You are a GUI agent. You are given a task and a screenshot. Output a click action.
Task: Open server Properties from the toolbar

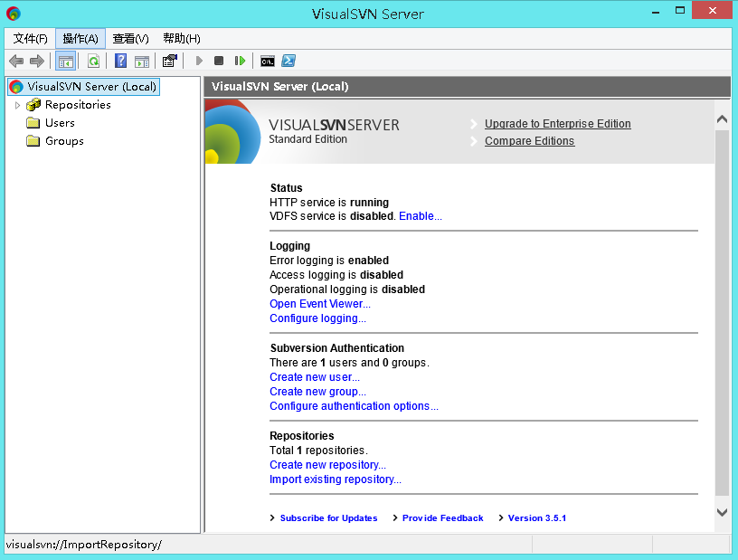(169, 61)
